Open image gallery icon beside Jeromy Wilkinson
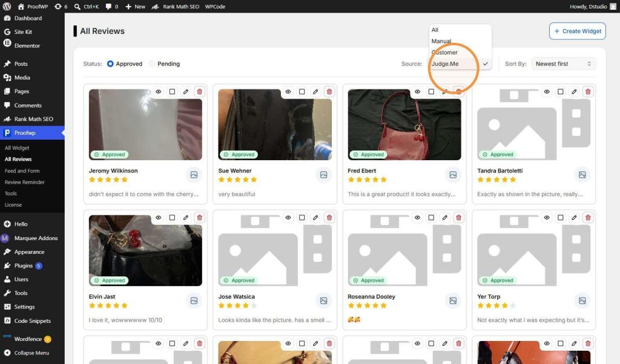620x364 pixels. pyautogui.click(x=194, y=175)
